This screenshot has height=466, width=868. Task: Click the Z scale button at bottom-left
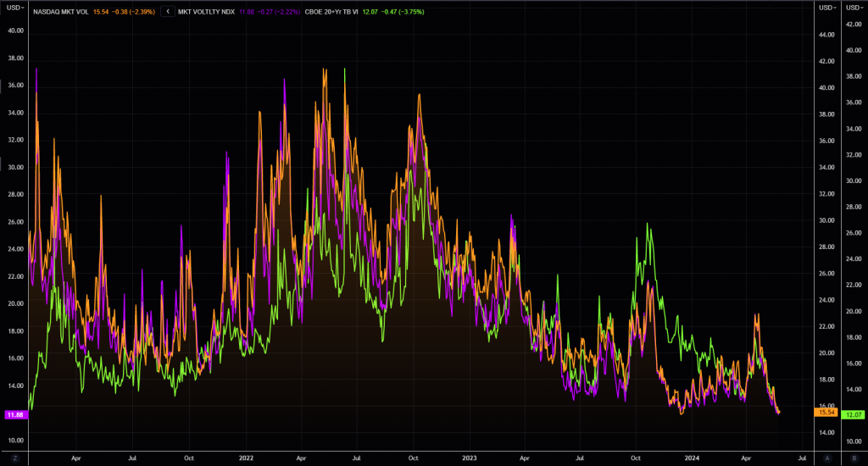pos(14,458)
